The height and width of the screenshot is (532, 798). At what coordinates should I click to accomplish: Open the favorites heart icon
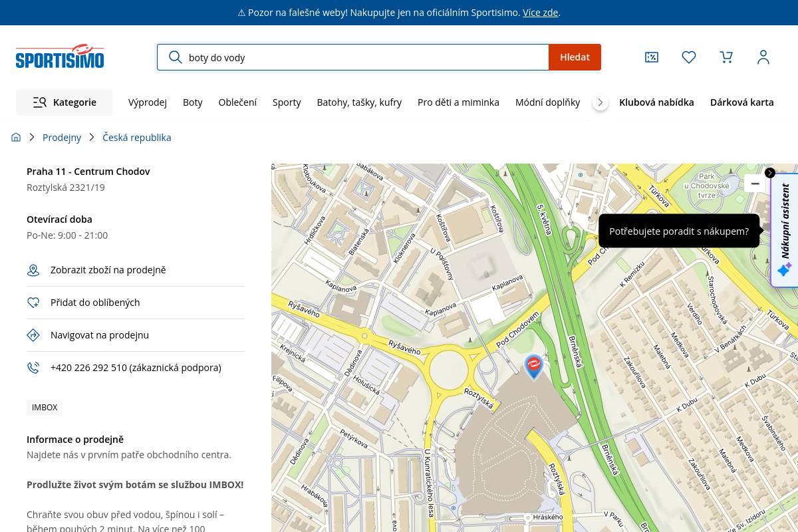tap(689, 57)
